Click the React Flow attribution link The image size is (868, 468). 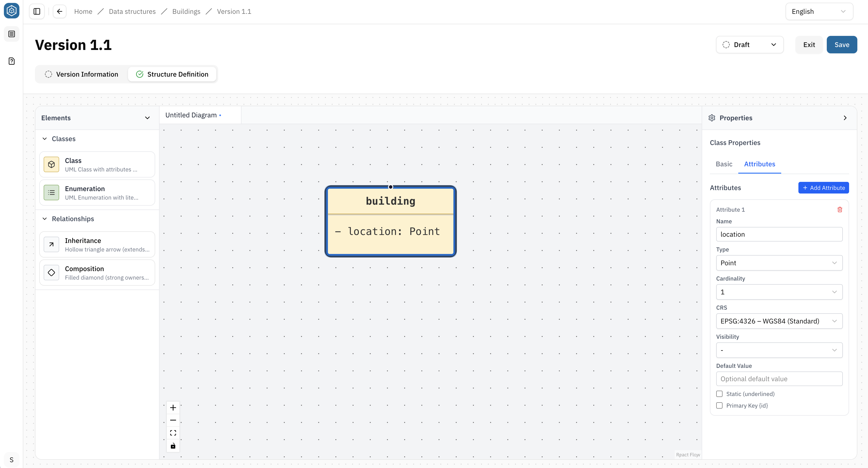coord(688,454)
